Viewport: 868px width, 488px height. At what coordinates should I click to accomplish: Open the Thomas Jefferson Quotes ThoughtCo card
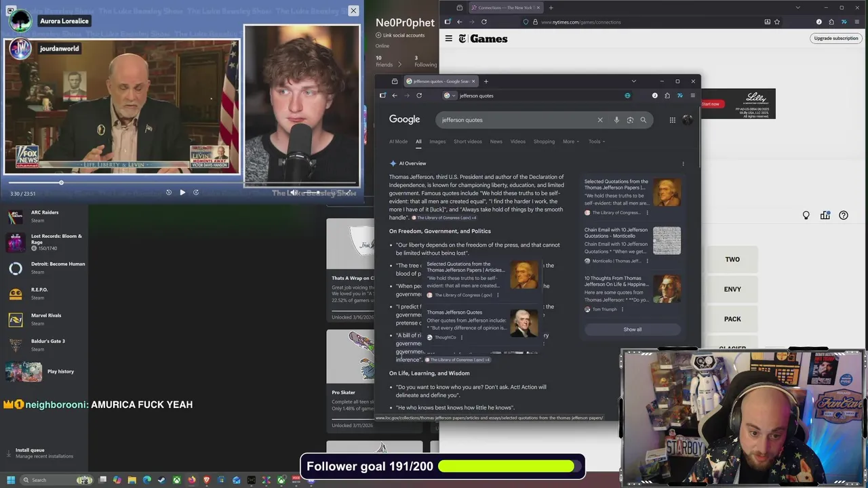[481, 324]
